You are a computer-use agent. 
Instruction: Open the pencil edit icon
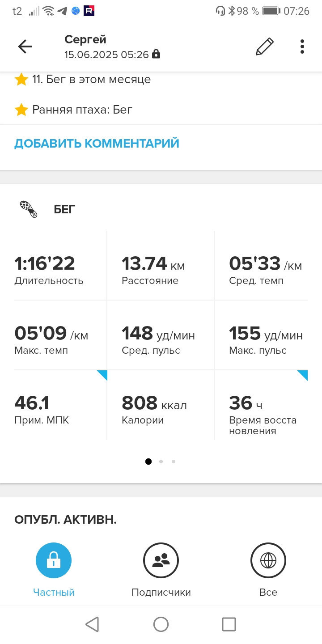(x=264, y=47)
